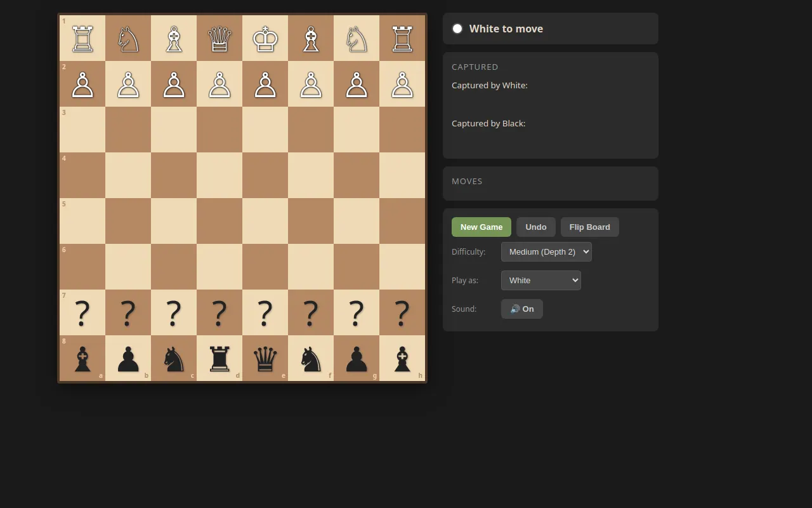Click the black rook on d8
812x508 pixels.
[219, 358]
